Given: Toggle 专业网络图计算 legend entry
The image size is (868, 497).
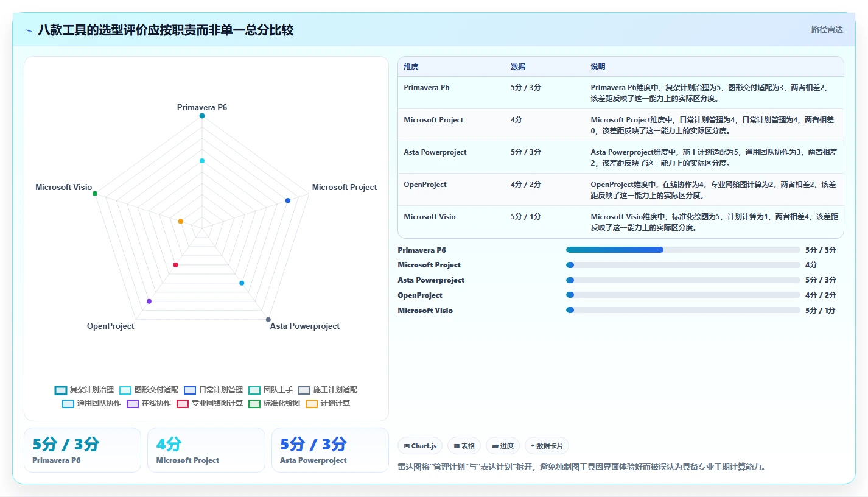Looking at the screenshot, I should [209, 403].
